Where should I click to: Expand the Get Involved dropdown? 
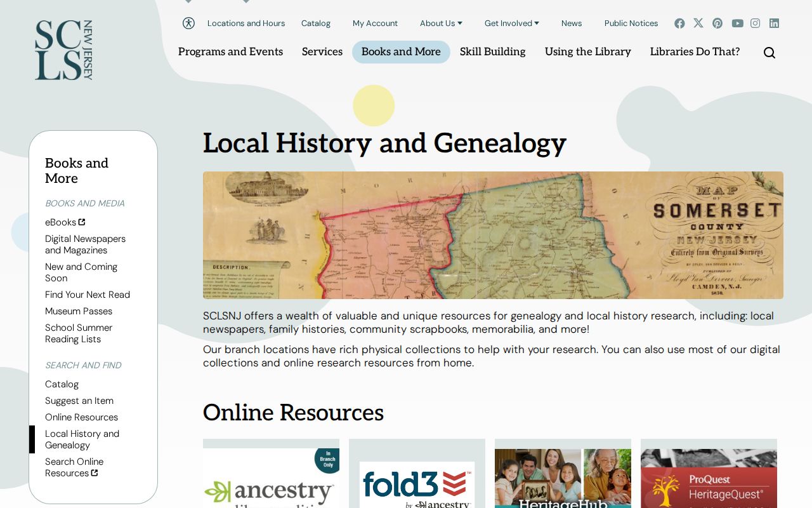click(x=512, y=23)
